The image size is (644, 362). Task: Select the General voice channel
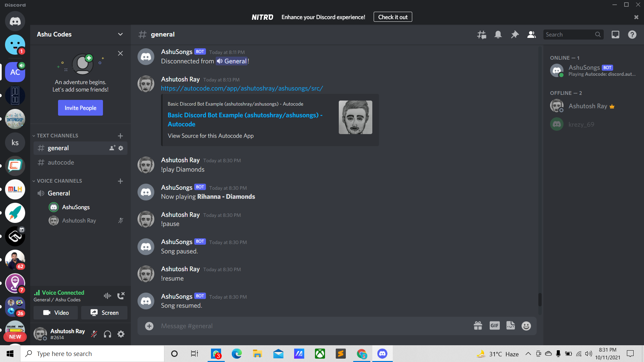pos(59,193)
